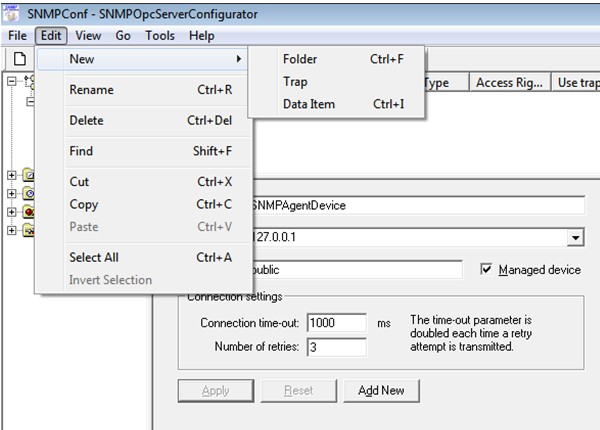The width and height of the screenshot is (600, 430).
Task: Open the Tools menu
Action: pos(160,36)
